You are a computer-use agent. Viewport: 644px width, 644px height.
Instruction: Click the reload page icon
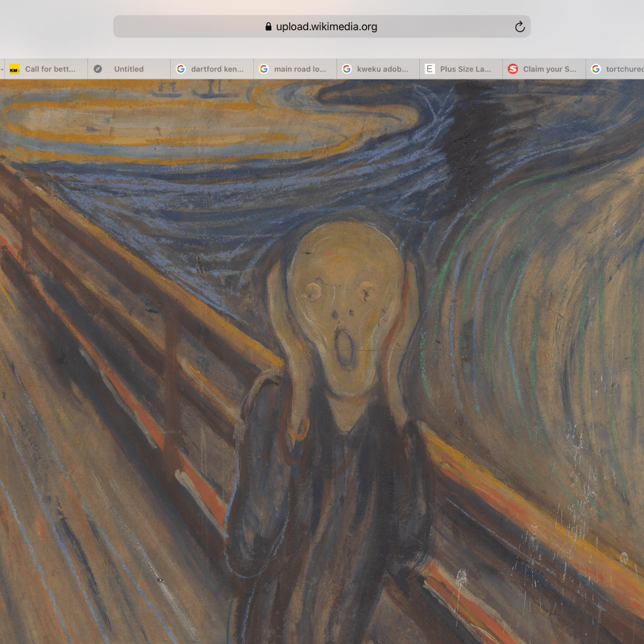click(x=519, y=27)
